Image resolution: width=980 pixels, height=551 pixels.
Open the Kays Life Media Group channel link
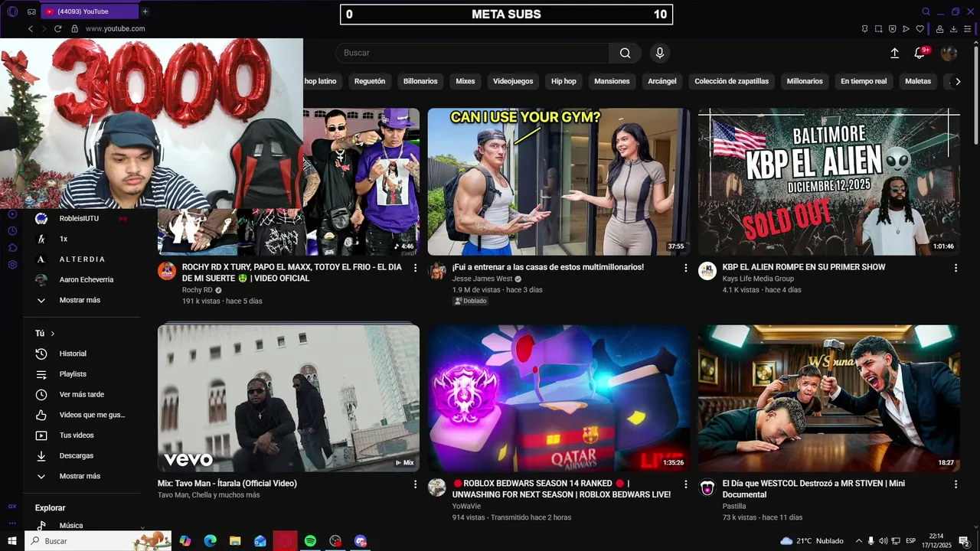(x=758, y=279)
